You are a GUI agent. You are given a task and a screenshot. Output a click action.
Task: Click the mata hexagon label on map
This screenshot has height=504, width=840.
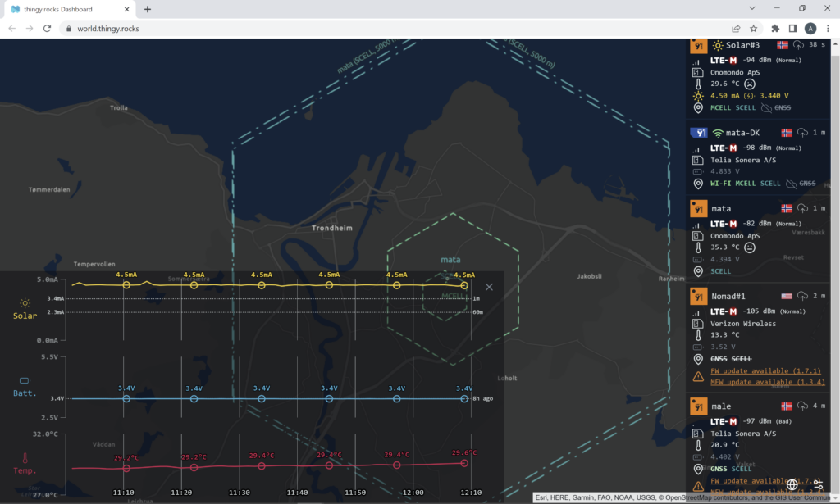(x=450, y=260)
